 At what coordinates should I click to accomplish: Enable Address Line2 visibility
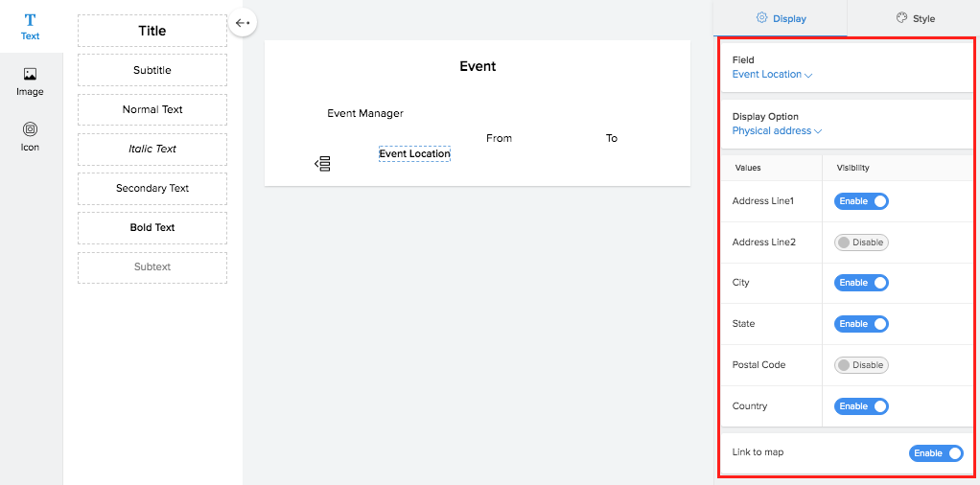point(861,242)
